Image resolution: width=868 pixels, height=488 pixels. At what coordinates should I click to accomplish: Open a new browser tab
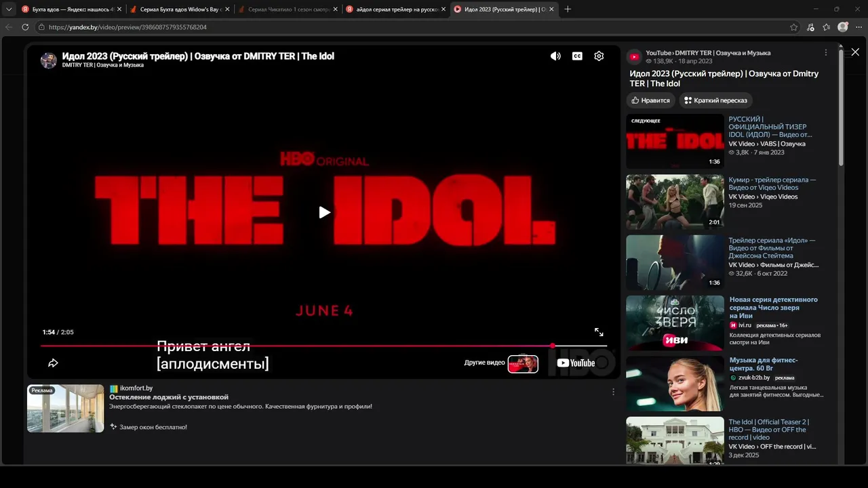(568, 9)
